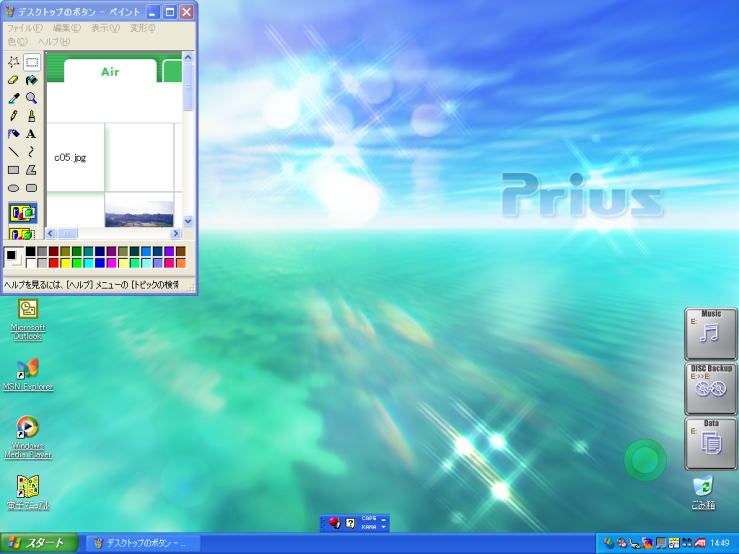
Task: Click the left arrow of Paint's horizontal scrollbar
Action: point(51,233)
